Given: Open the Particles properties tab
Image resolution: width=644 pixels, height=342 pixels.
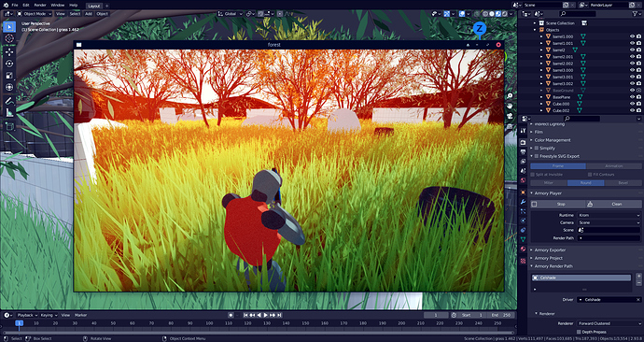Looking at the screenshot, I should coord(523,211).
